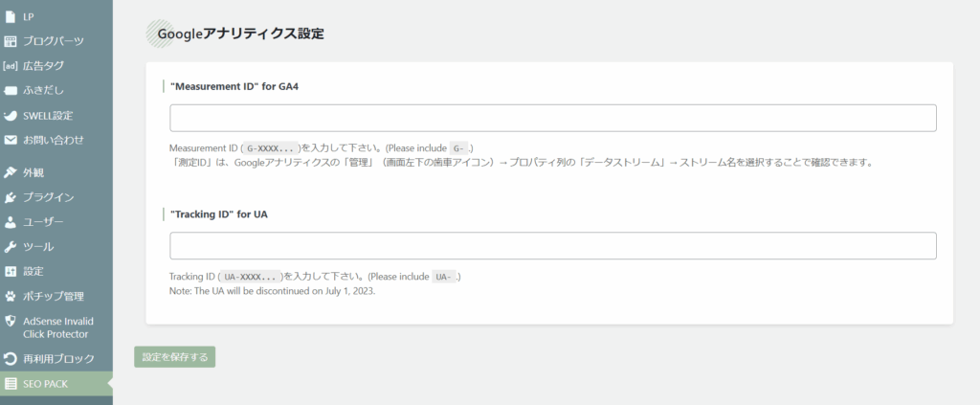Click the プラグイン plug icon

pyautogui.click(x=11, y=198)
